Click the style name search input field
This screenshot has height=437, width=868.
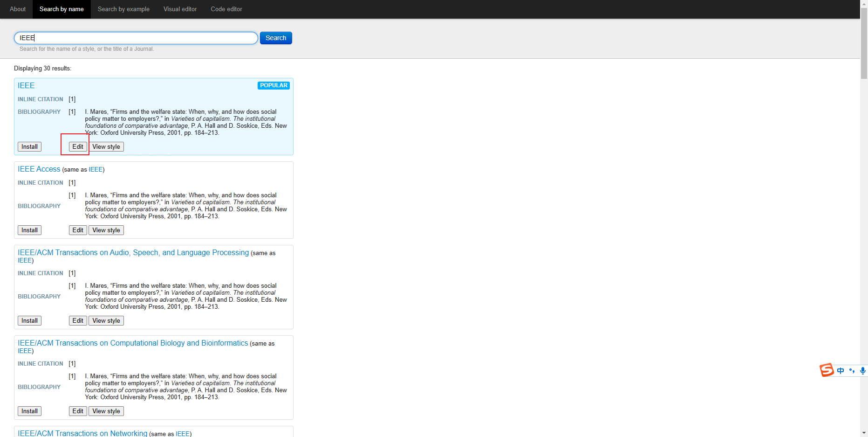tap(136, 38)
